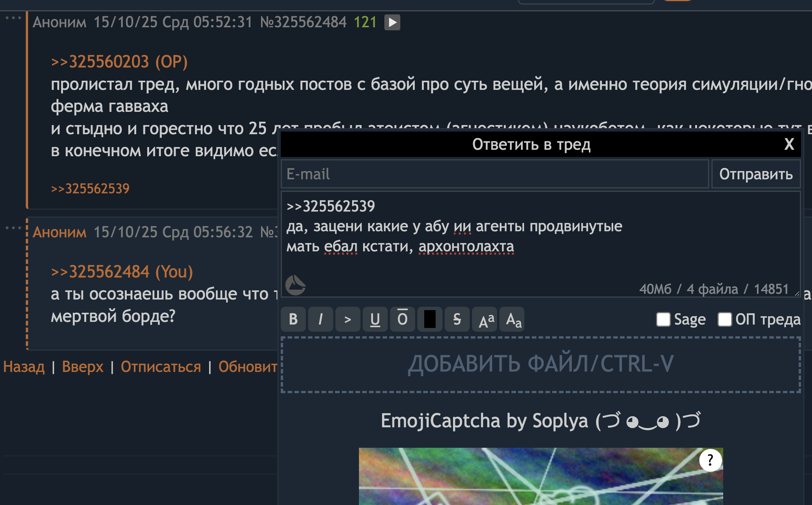The height and width of the screenshot is (505, 812).
Task: Insert quote with greentext button
Action: [x=348, y=319]
